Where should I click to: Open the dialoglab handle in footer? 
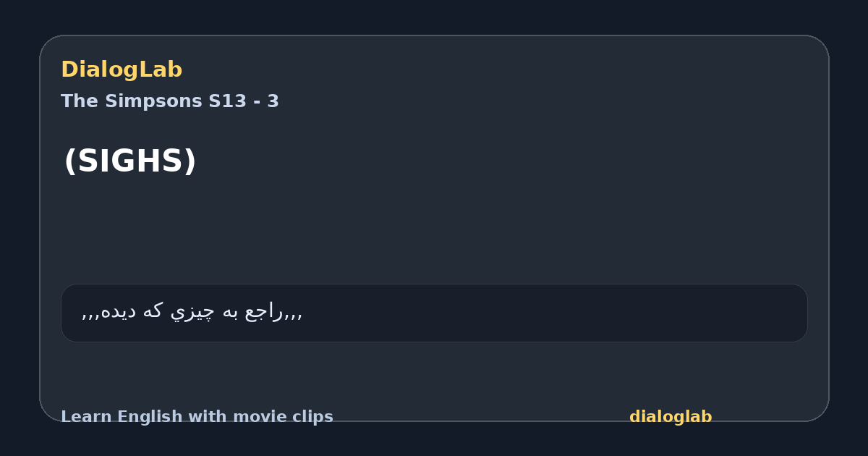[671, 417]
